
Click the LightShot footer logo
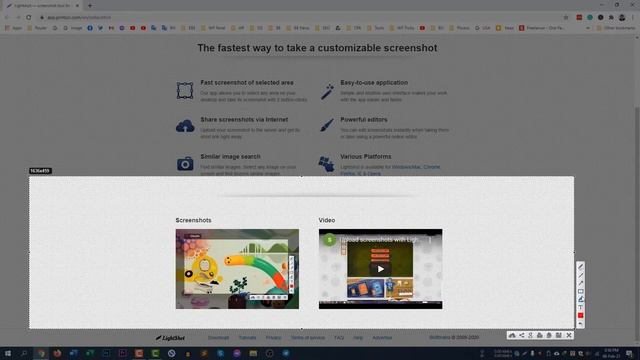170,338
